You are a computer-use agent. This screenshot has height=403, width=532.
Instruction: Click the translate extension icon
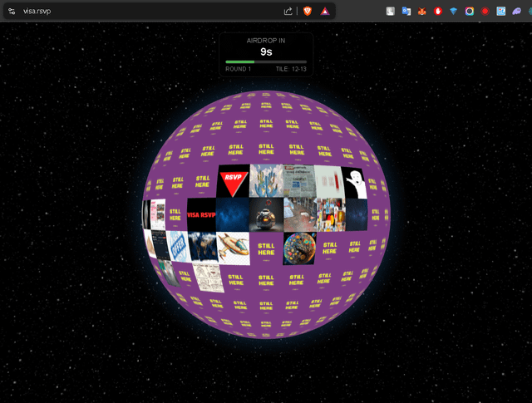406,12
